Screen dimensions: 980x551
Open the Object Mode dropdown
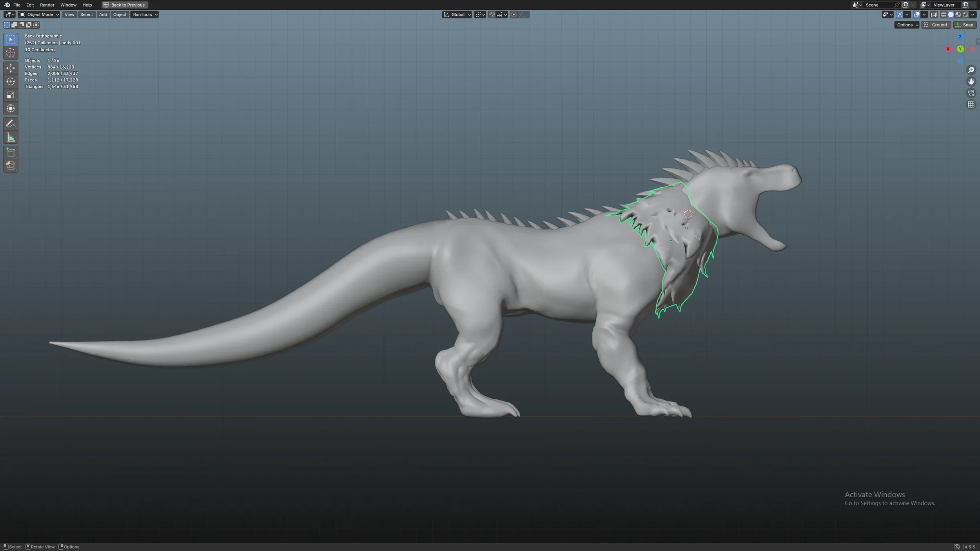pos(39,14)
